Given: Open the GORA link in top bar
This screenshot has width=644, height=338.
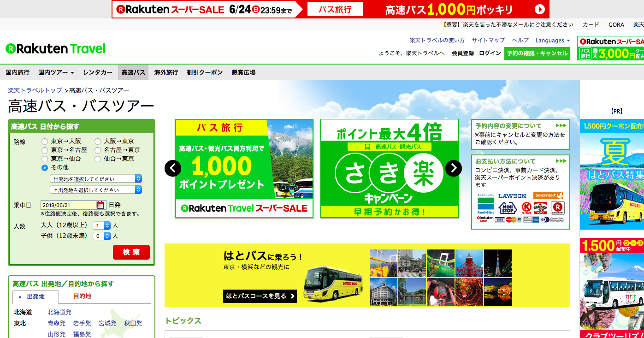Looking at the screenshot, I should (616, 25).
